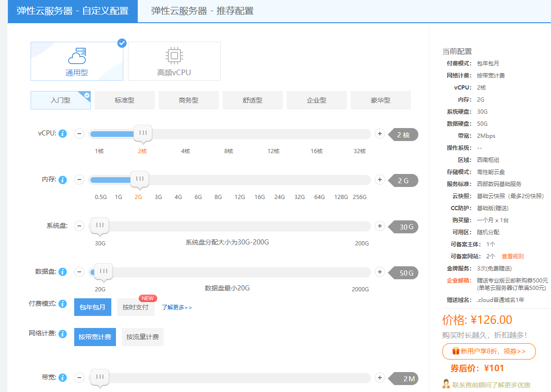Screen dimensions: 551x392
Task: Decrease 系统盘 with minus button
Action: tap(79, 226)
